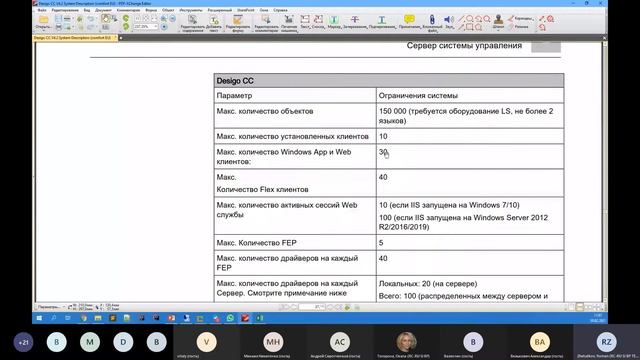This screenshot has height=360, width=640.
Task: Open the Документ menu
Action: click(103, 10)
